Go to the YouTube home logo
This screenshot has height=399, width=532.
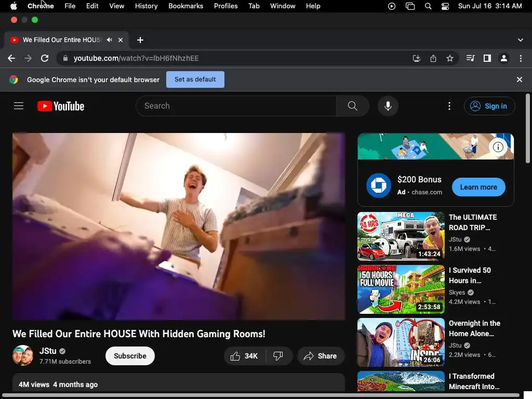pyautogui.click(x=61, y=106)
